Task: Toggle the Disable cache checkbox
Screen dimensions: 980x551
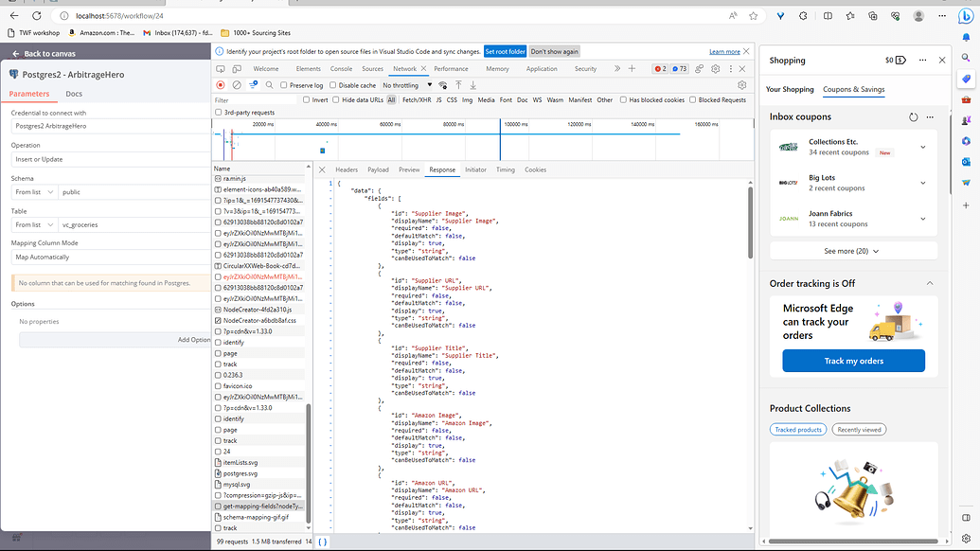Action: [331, 84]
